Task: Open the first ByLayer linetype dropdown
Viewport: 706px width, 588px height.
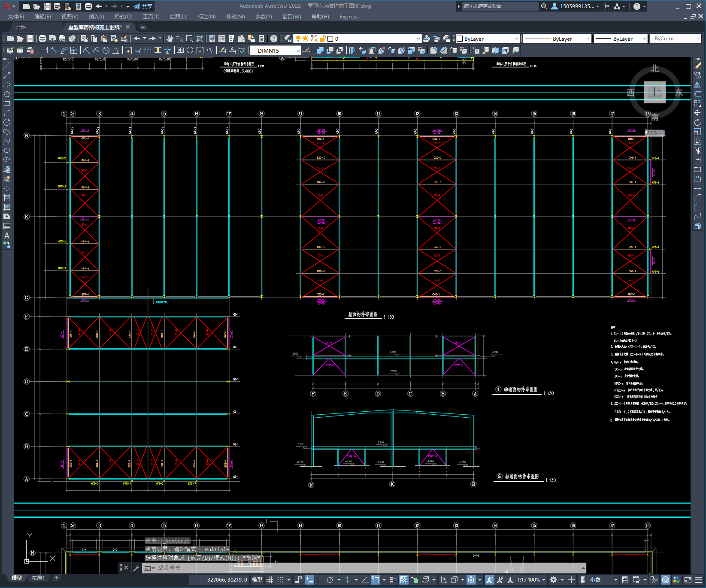Action: [558, 39]
